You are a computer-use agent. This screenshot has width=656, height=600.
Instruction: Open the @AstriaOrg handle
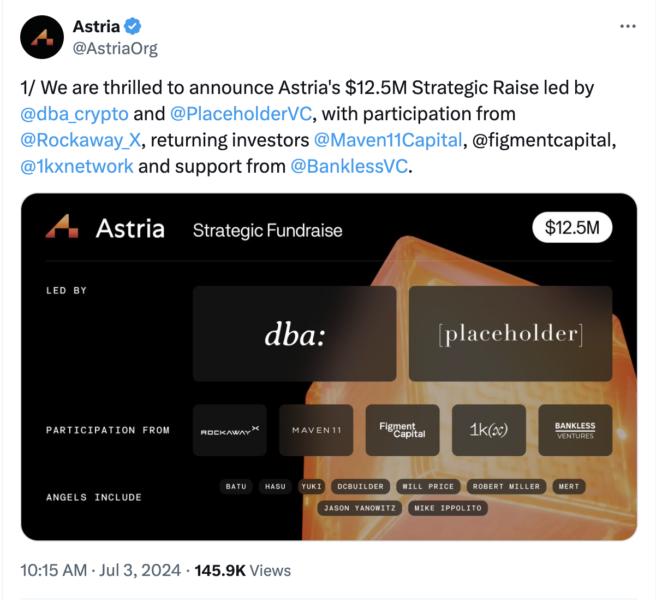coord(115,49)
